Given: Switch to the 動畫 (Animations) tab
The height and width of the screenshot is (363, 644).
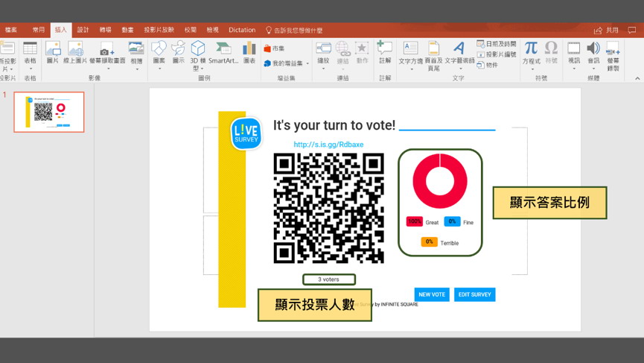Looking at the screenshot, I should click(x=128, y=30).
